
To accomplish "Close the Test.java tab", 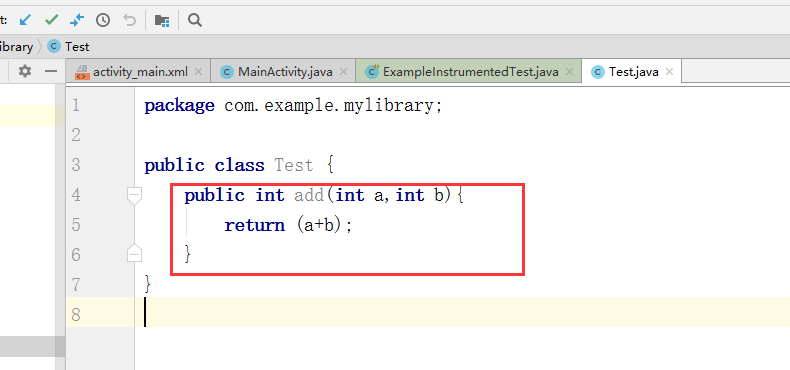I will click(669, 72).
